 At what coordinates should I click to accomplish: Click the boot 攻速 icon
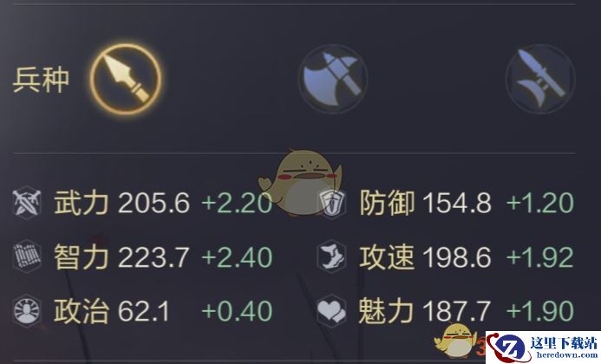pyautogui.click(x=332, y=257)
